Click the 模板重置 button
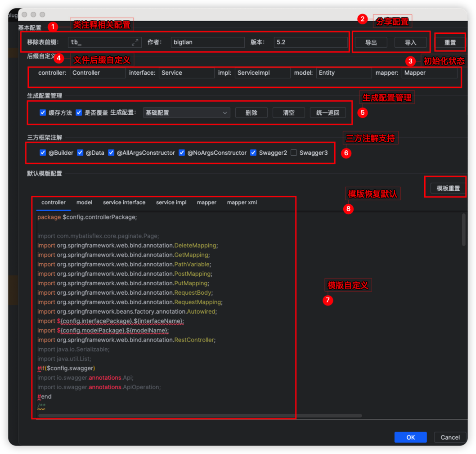The width and height of the screenshot is (476, 454). click(448, 188)
